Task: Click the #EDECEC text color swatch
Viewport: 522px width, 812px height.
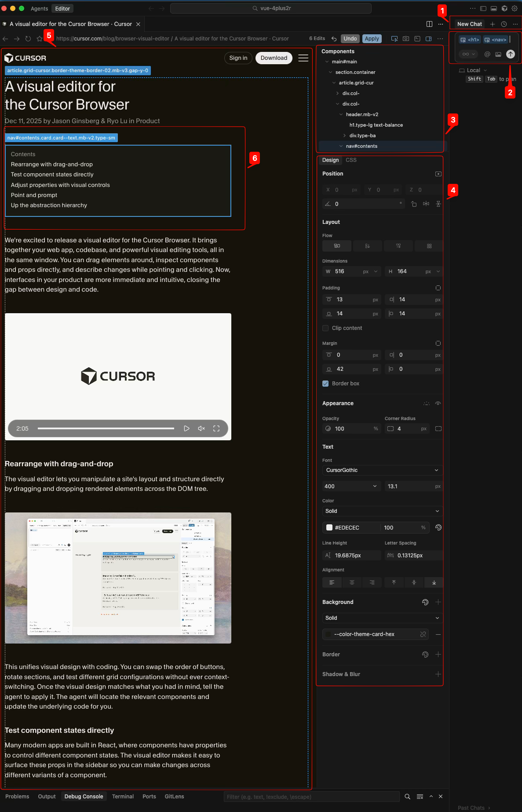Action: click(329, 527)
